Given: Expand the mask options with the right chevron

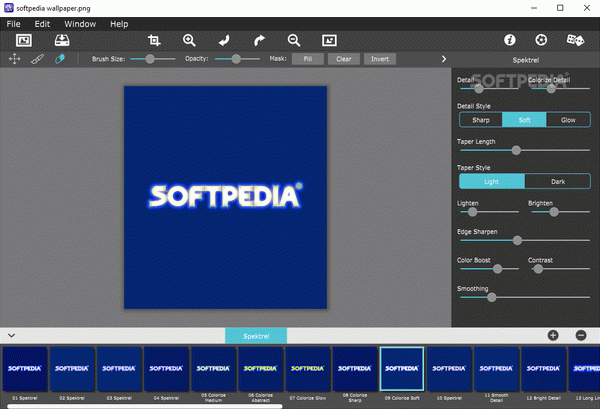Looking at the screenshot, I should [444, 59].
